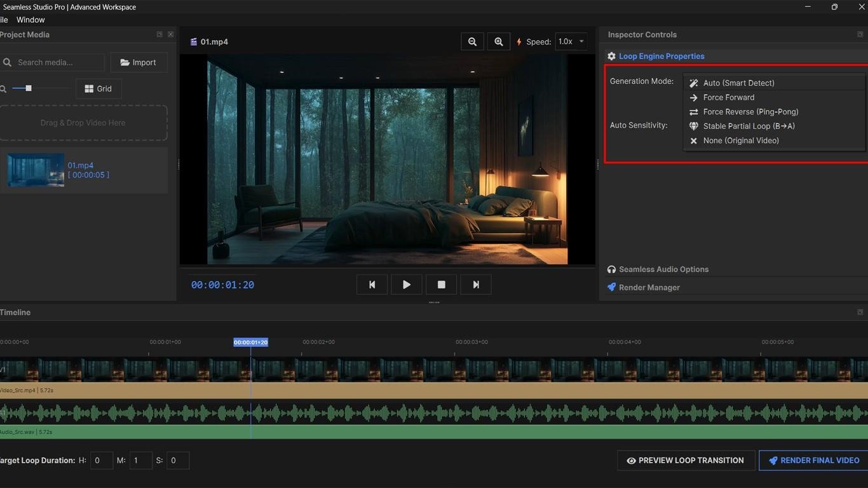Choose Force Reverse (Ping-Pong) option

[750, 112]
